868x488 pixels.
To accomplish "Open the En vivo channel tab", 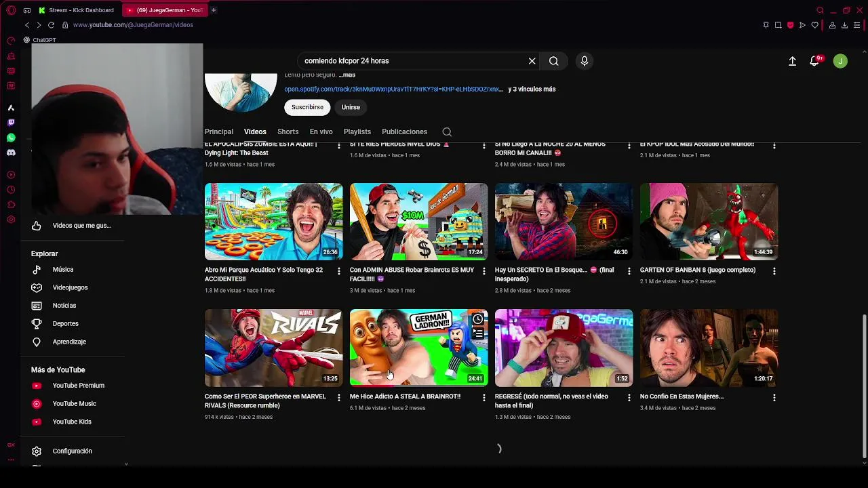I will 321,131.
